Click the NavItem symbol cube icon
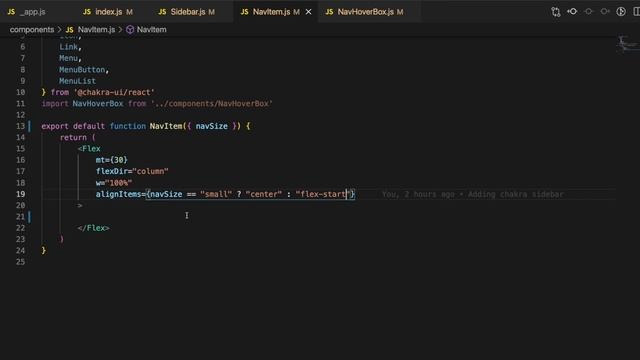The height and width of the screenshot is (360, 640). [x=130, y=29]
